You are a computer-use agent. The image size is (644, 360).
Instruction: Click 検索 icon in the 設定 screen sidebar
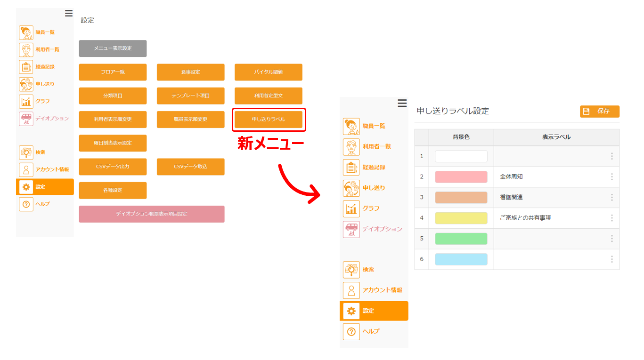pyautogui.click(x=26, y=152)
